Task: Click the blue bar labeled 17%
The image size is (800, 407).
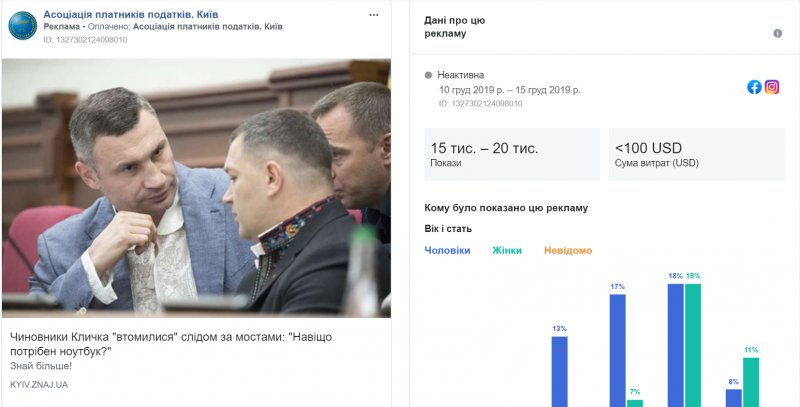Action: click(617, 350)
